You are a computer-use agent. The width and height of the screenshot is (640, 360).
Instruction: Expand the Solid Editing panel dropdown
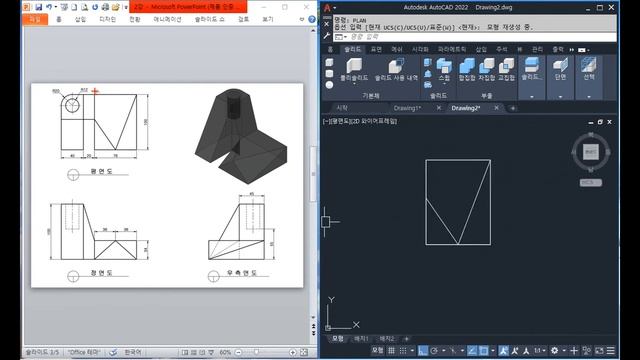[531, 97]
